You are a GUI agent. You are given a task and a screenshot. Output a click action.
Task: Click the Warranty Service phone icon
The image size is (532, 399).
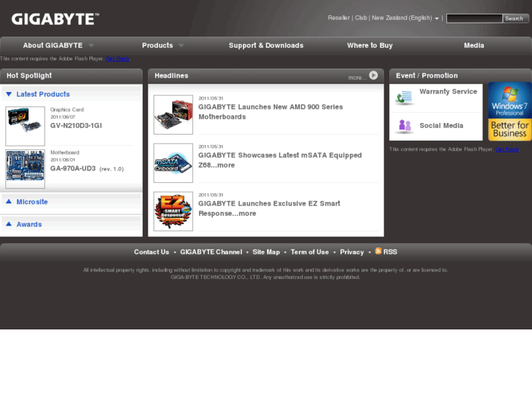pos(404,97)
